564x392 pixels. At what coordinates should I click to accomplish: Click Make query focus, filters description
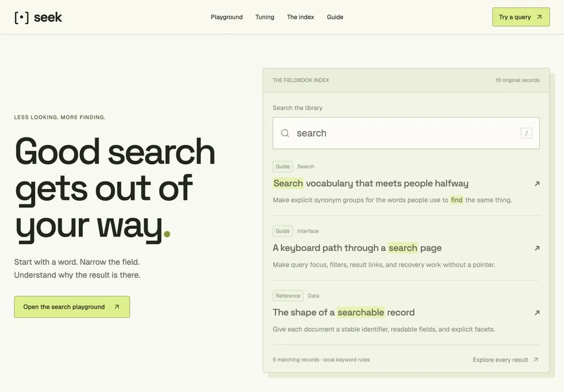pyautogui.click(x=384, y=265)
